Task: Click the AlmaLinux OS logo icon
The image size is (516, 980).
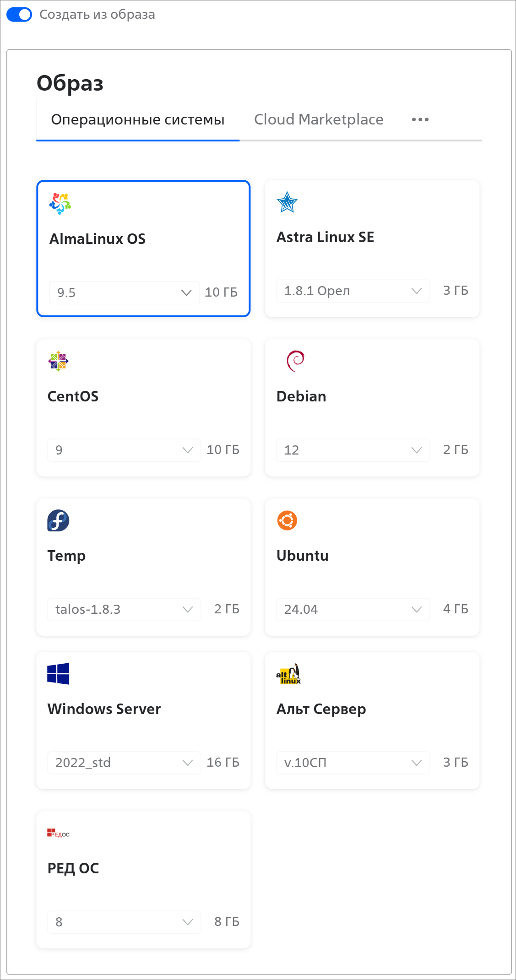Action: point(60,203)
